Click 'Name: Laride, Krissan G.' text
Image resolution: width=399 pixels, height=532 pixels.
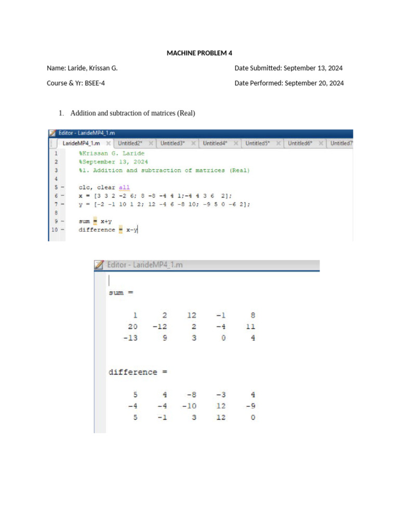(x=82, y=68)
